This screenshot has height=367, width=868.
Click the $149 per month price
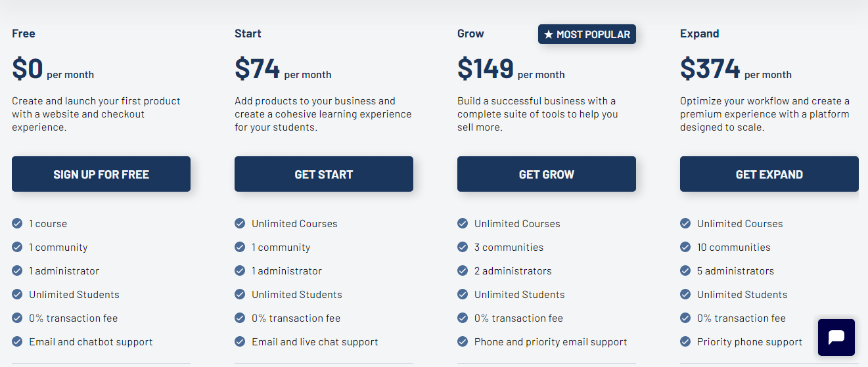(511, 69)
